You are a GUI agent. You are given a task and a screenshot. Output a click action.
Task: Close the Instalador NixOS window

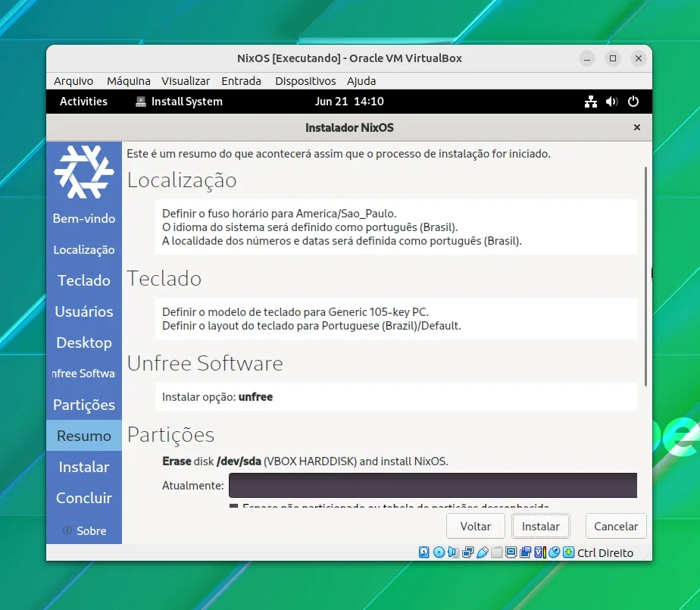[x=637, y=127]
